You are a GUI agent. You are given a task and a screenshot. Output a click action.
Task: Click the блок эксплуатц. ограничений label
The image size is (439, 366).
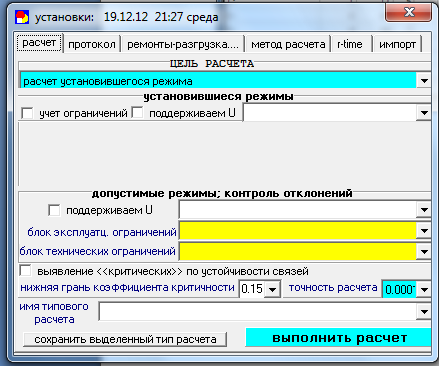(102, 232)
